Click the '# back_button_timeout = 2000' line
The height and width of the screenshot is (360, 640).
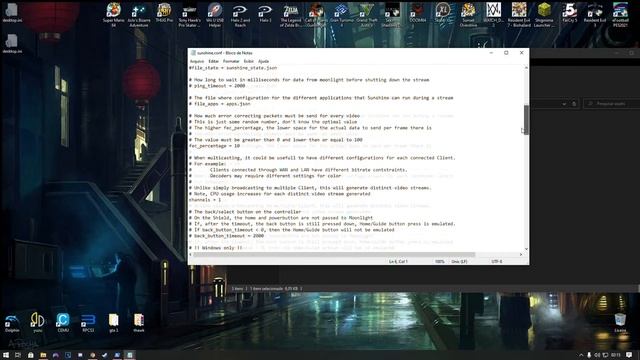[x=227, y=236]
